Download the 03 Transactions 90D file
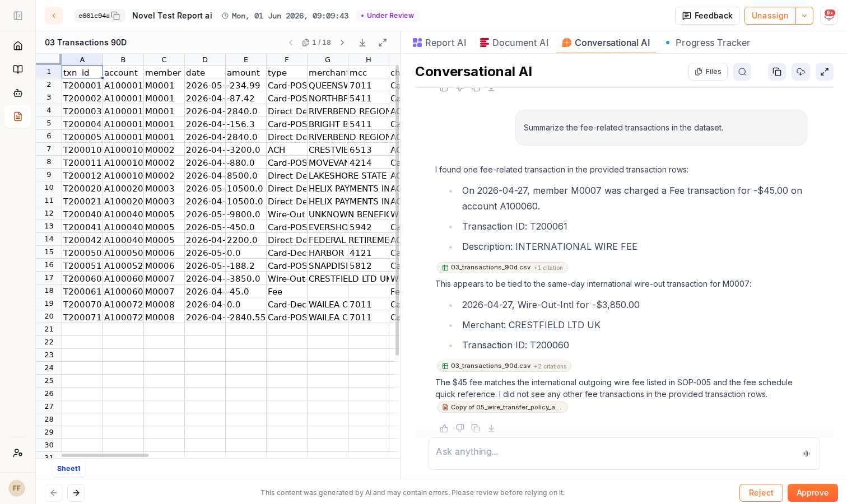The image size is (847, 504). pos(362,43)
